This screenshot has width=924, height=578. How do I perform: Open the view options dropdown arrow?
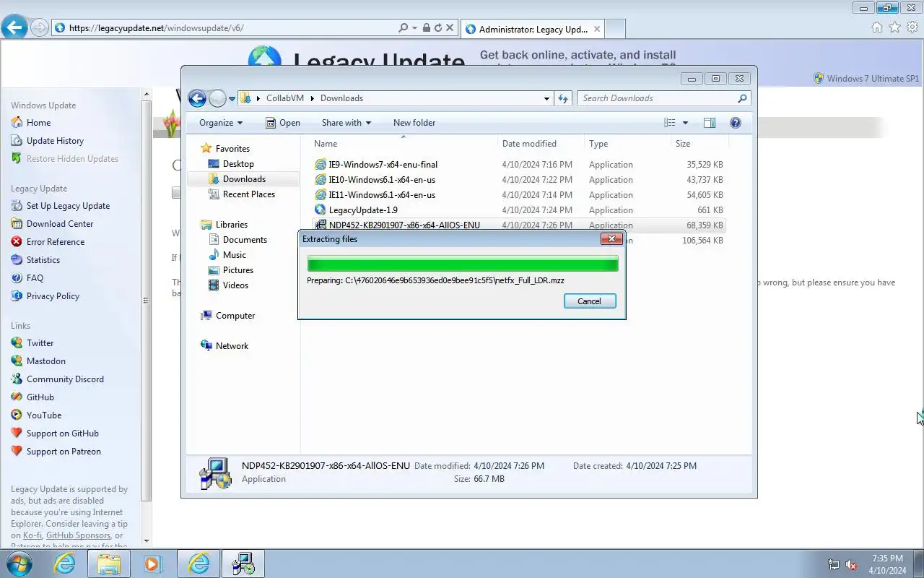coord(685,123)
